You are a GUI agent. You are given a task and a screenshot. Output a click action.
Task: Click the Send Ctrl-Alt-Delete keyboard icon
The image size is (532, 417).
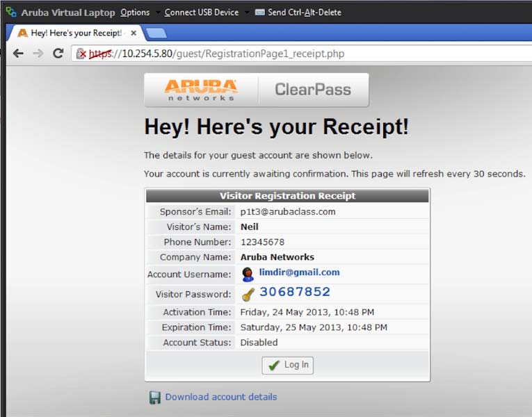pos(259,13)
